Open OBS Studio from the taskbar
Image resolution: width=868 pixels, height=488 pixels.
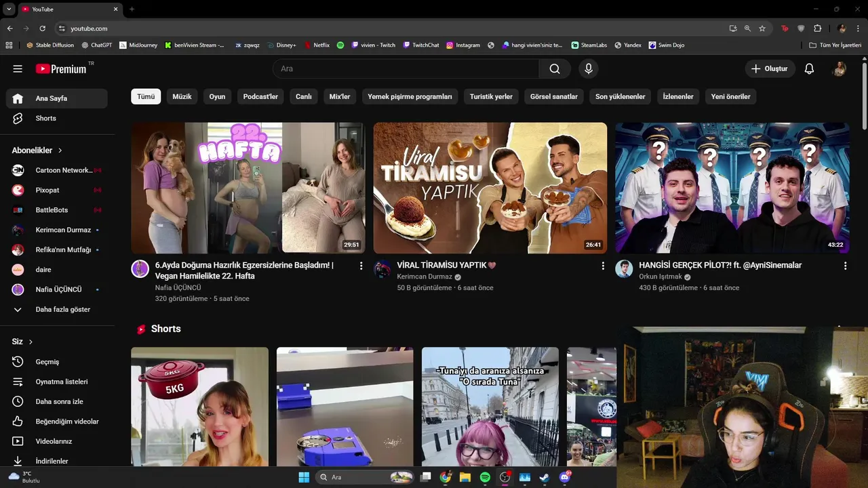(x=505, y=477)
